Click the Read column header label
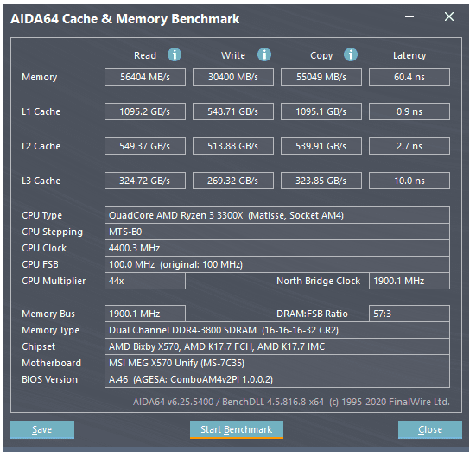The image size is (476, 457). pos(145,55)
